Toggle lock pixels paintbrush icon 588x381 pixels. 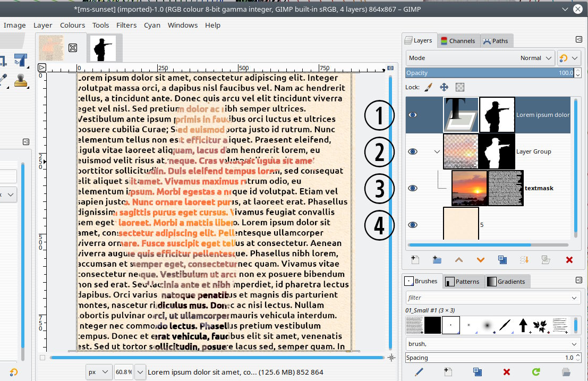(429, 87)
